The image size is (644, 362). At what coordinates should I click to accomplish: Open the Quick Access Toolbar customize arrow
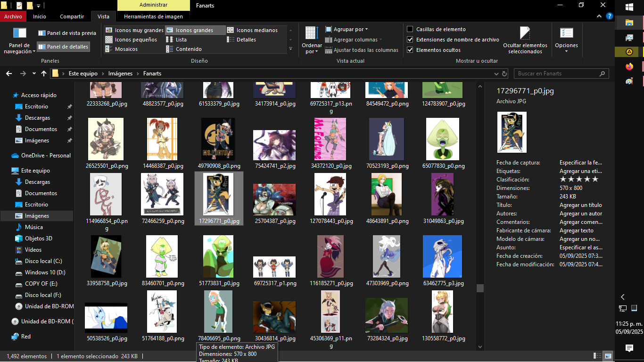(x=38, y=6)
